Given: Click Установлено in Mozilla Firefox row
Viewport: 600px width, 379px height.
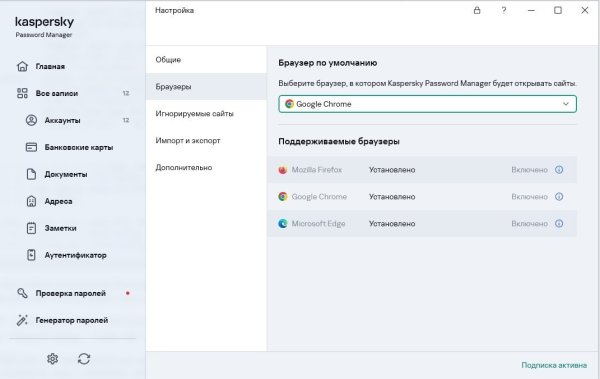Looking at the screenshot, I should [x=392, y=170].
